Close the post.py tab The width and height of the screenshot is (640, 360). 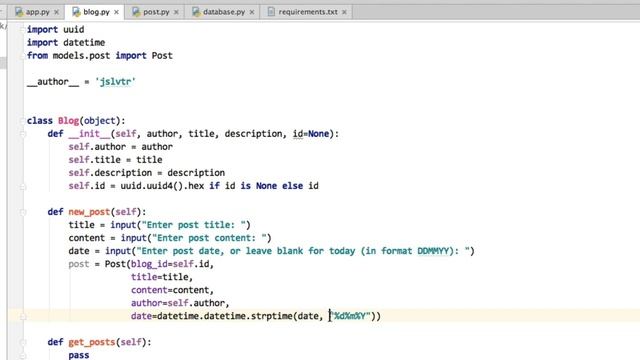tap(176, 12)
